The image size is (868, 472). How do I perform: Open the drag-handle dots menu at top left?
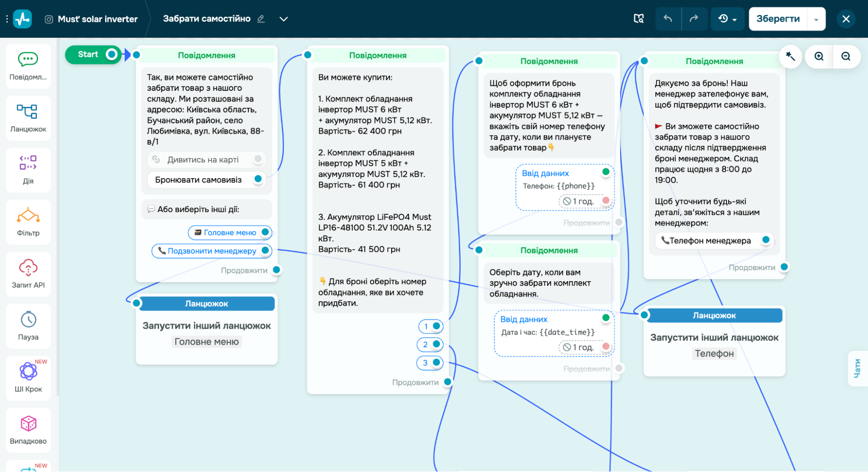click(x=7, y=19)
